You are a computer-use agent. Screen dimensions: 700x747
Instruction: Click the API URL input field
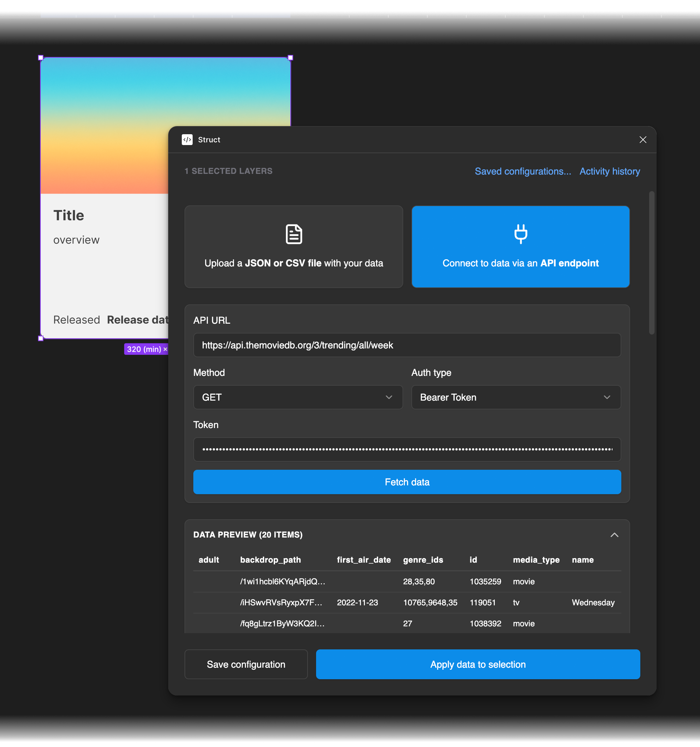407,345
